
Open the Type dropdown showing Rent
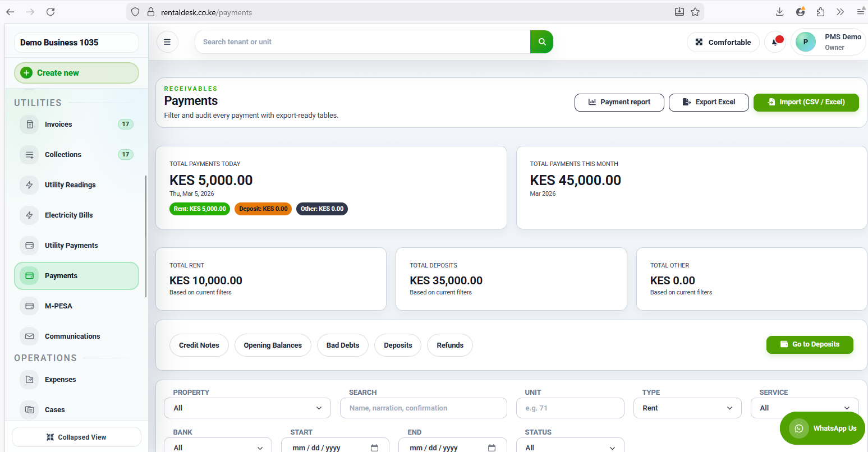click(x=687, y=408)
